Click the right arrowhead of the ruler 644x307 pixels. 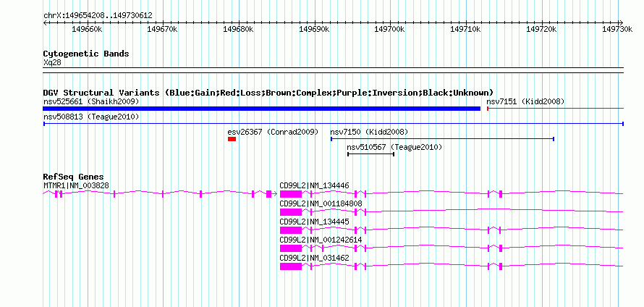point(621,22)
